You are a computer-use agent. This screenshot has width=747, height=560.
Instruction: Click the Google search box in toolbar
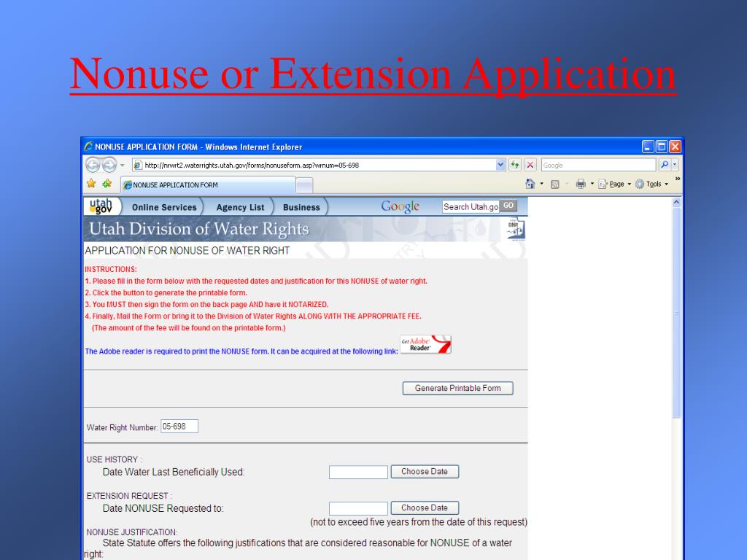pyautogui.click(x=598, y=166)
